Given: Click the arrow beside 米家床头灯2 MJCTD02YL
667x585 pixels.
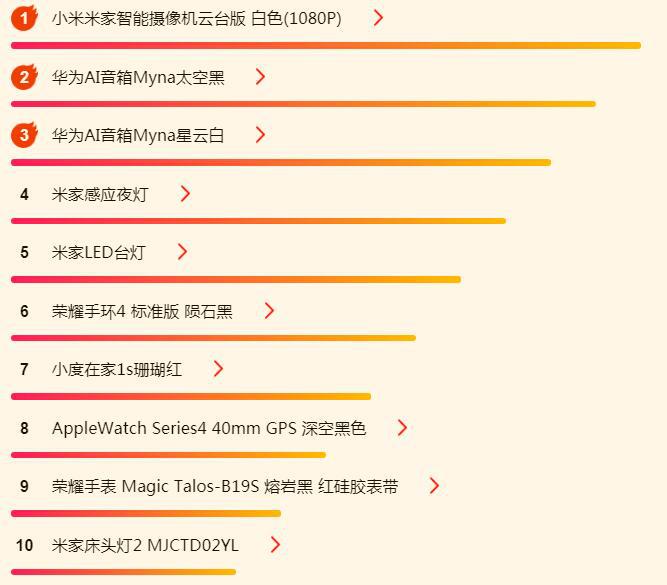Looking at the screenshot, I should click(x=275, y=545).
